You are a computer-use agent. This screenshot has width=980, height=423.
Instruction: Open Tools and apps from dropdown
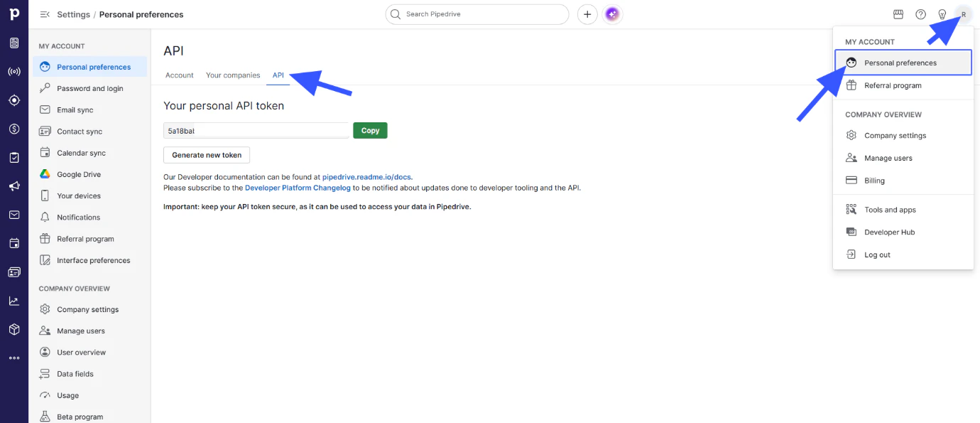click(x=903, y=210)
